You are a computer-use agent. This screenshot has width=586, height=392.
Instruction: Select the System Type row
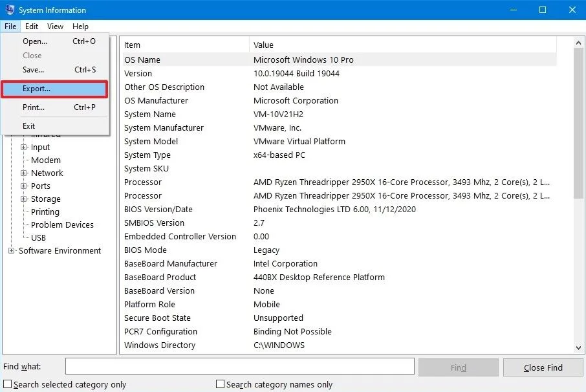(x=340, y=155)
